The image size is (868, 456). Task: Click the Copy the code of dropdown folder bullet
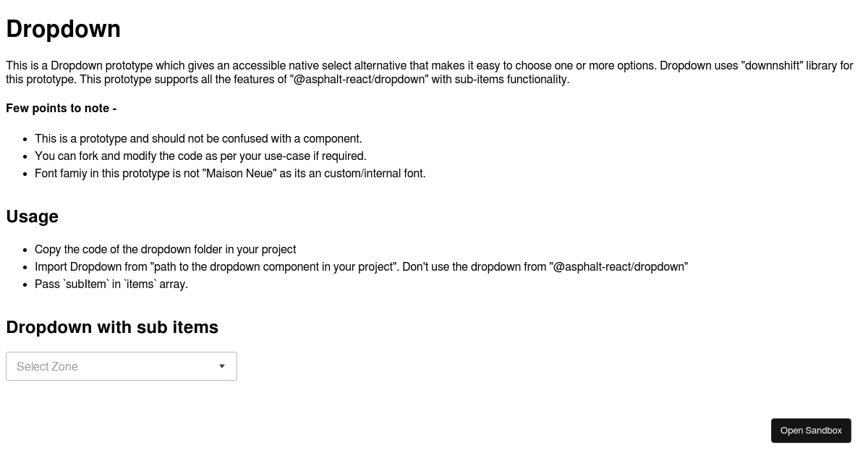point(165,249)
